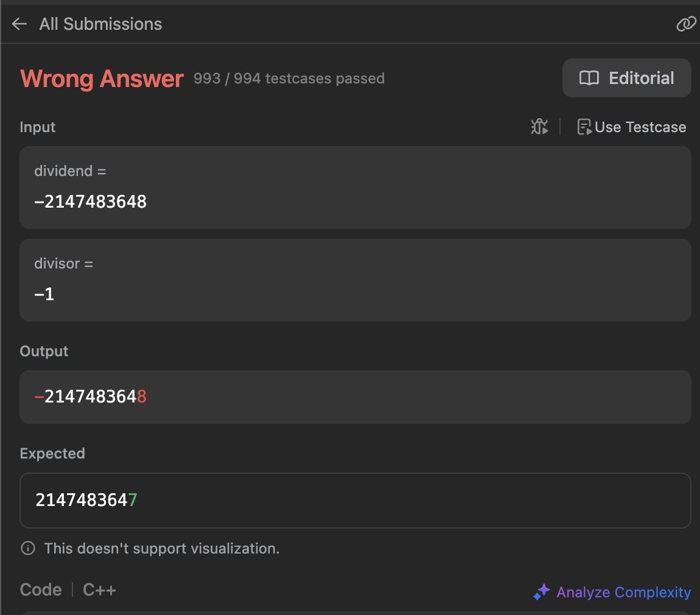Click the Analyze Complexity link
Screen dimensions: 700x615
pos(623,592)
